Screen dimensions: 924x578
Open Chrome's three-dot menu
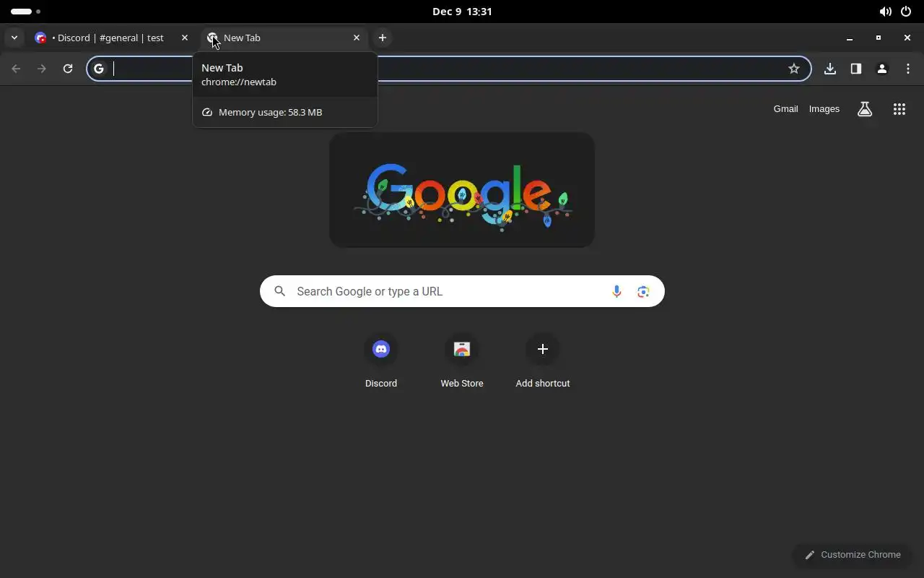908,69
